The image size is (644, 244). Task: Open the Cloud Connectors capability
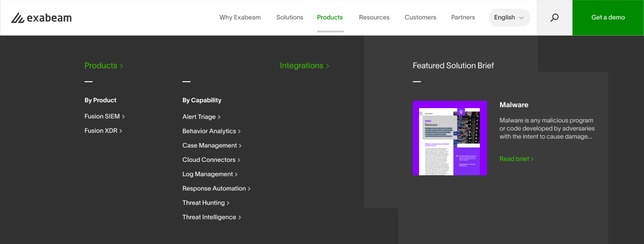tap(211, 160)
